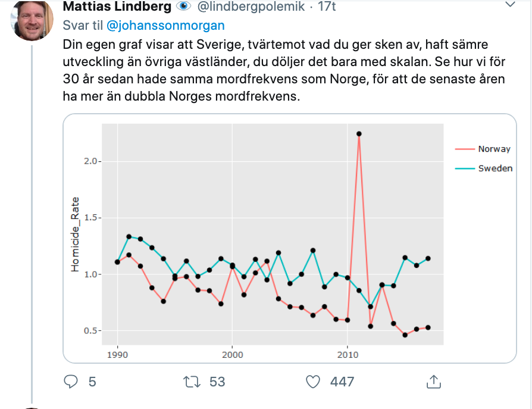Image resolution: width=532 pixels, height=409 pixels.
Task: Click the Norway legend label
Action: [494, 149]
